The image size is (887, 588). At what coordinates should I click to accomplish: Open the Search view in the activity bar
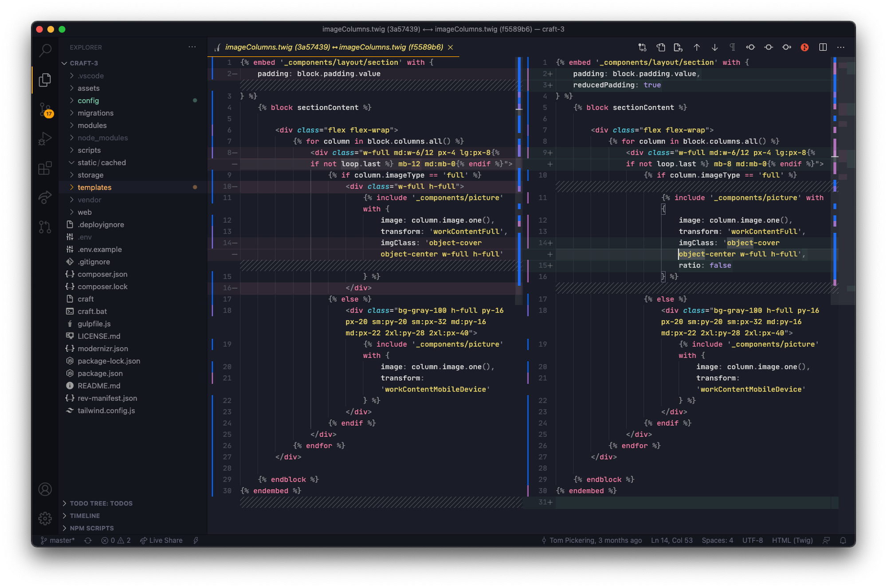[45, 50]
